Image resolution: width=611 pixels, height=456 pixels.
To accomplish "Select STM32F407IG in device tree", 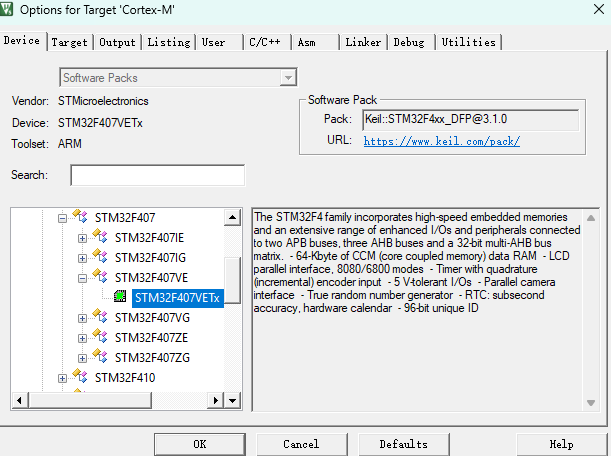I will pos(150,258).
